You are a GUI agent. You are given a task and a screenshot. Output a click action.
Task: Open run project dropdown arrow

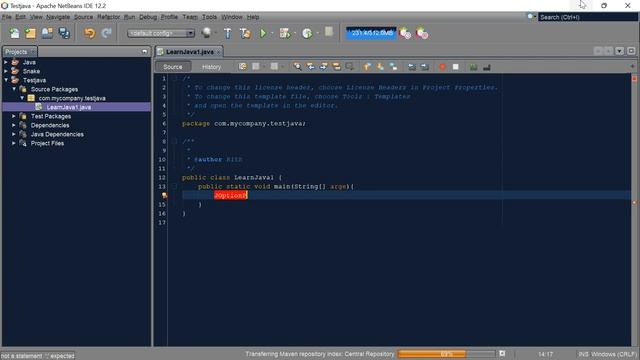272,33
